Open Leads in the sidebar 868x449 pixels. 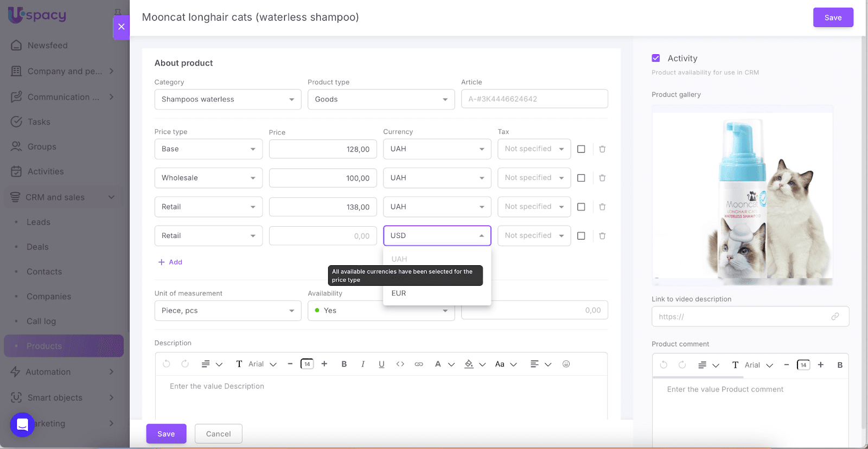coord(39,222)
